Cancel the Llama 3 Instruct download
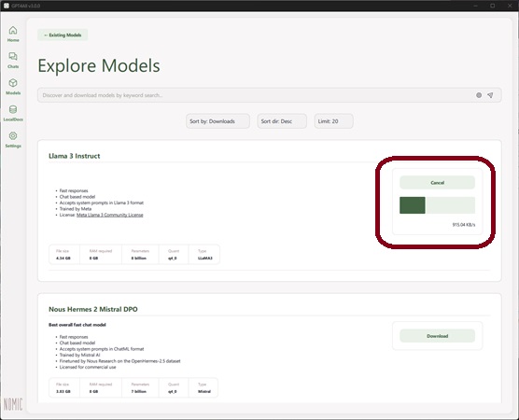Image resolution: width=519 pixels, height=420 pixels. click(x=437, y=182)
